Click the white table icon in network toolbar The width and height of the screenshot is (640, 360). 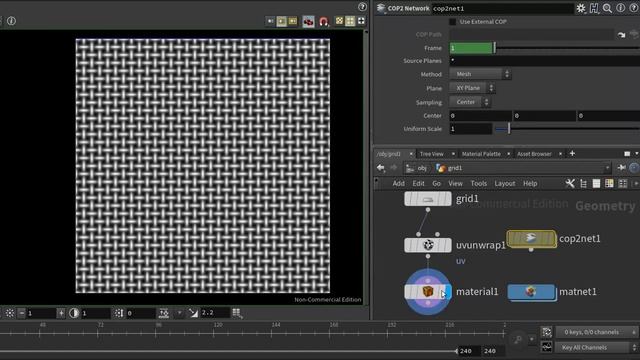(x=596, y=184)
